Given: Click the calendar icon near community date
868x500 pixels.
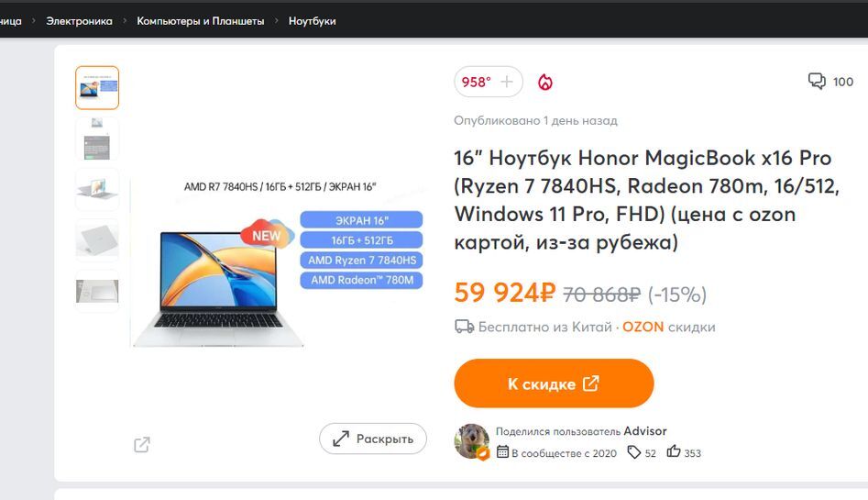Looking at the screenshot, I should (502, 451).
